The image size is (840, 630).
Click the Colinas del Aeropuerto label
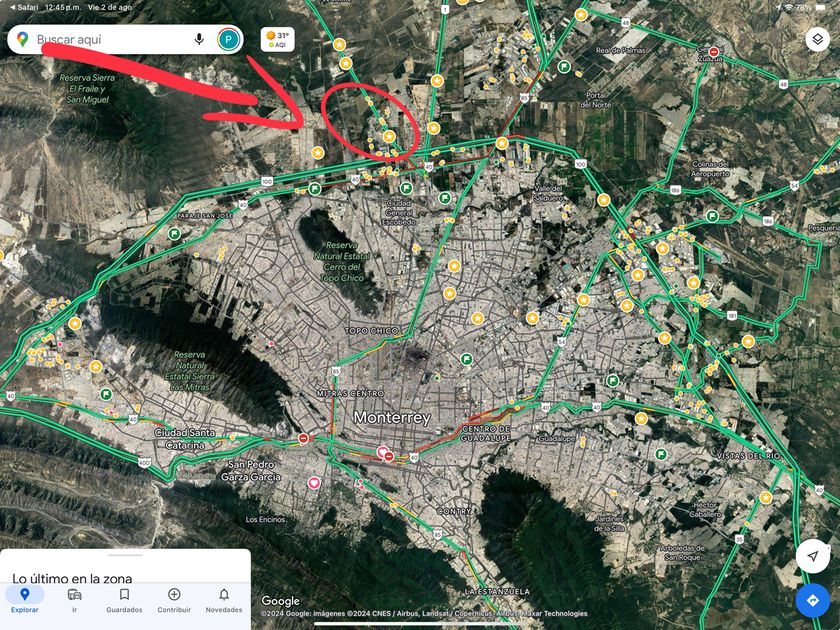point(710,169)
